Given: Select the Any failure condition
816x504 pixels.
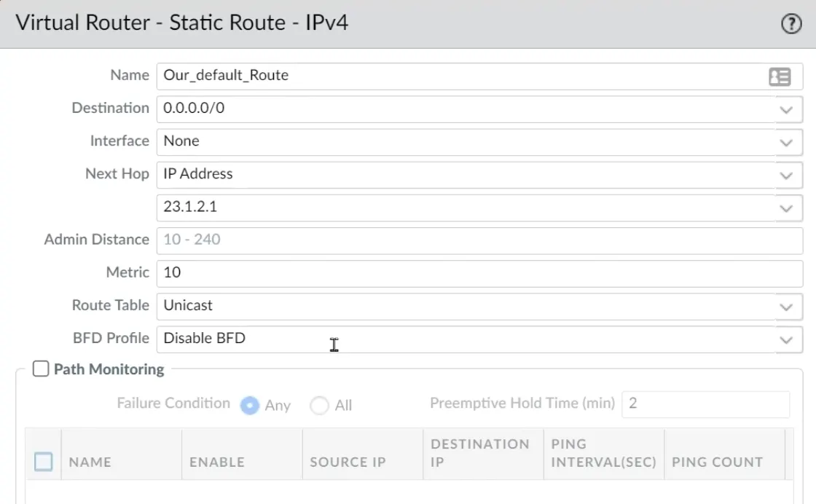Looking at the screenshot, I should click(x=250, y=406).
